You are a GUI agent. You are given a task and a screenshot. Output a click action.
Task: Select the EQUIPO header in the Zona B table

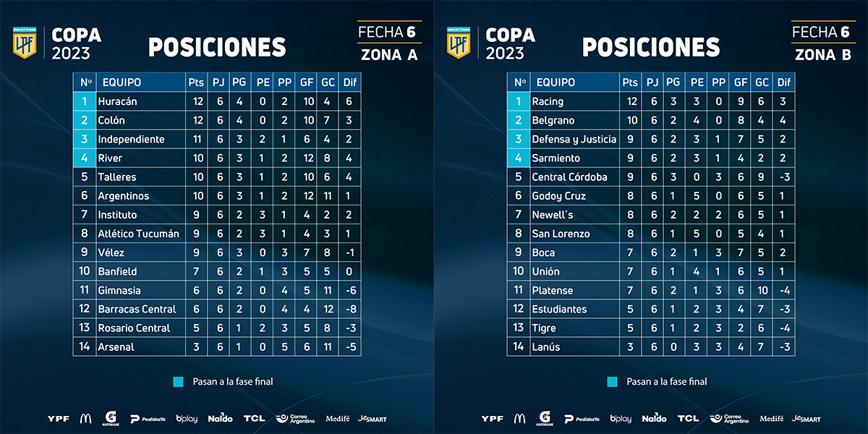556,82
